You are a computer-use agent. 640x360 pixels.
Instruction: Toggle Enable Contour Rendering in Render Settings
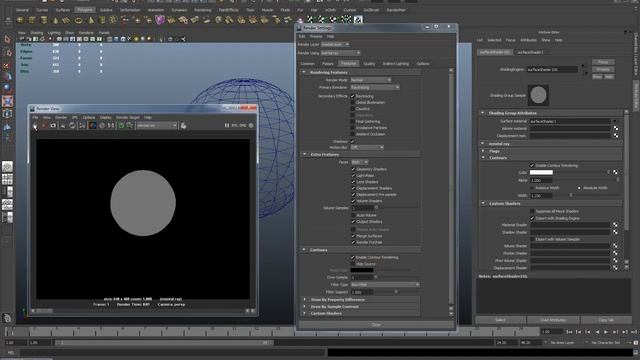tap(353, 258)
